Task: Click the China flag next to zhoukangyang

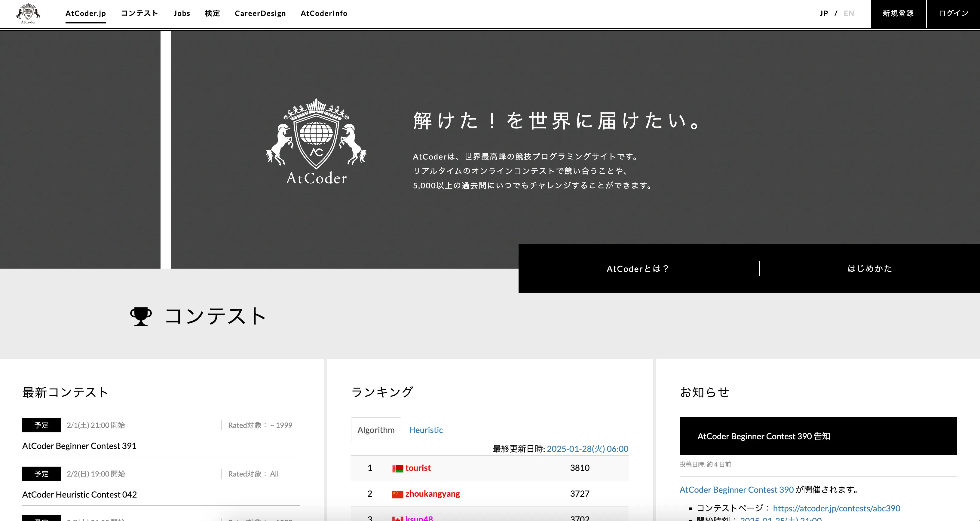Action: (x=397, y=494)
